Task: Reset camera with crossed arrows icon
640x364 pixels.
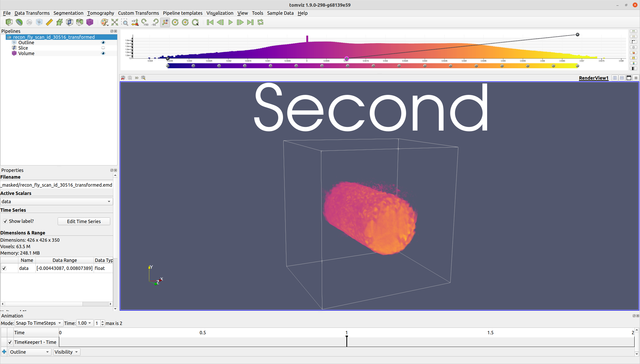Action: [x=115, y=22]
